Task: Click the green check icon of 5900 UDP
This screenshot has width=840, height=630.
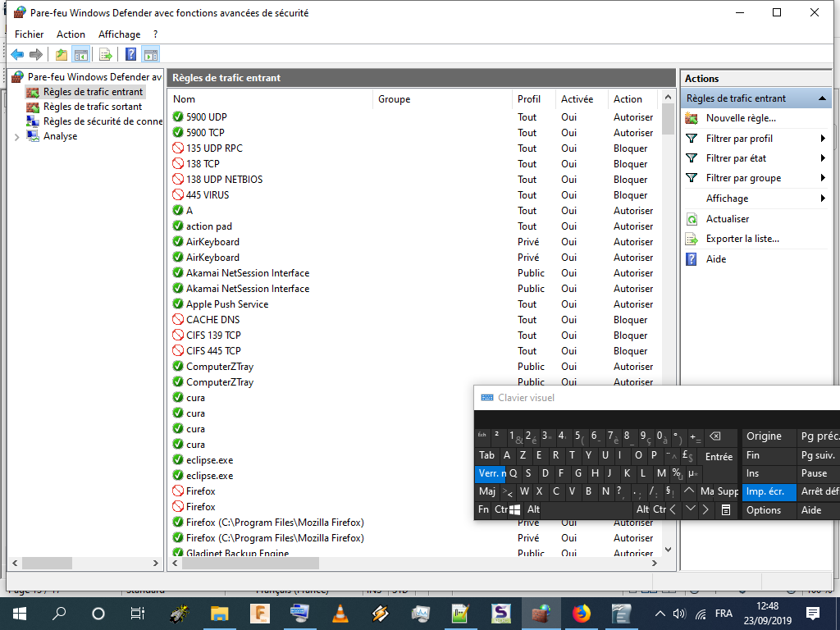Action: [178, 116]
